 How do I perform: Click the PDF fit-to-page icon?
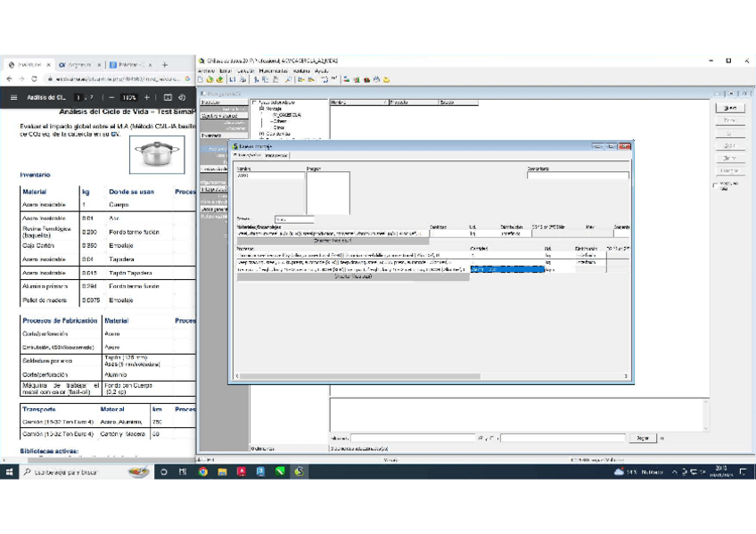[x=168, y=97]
